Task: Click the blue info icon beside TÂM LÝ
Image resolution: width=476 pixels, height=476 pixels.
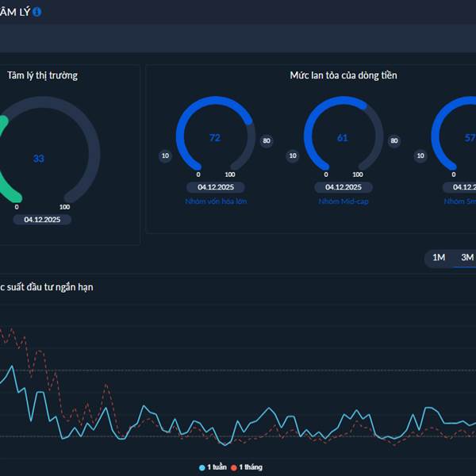Action: tap(36, 12)
